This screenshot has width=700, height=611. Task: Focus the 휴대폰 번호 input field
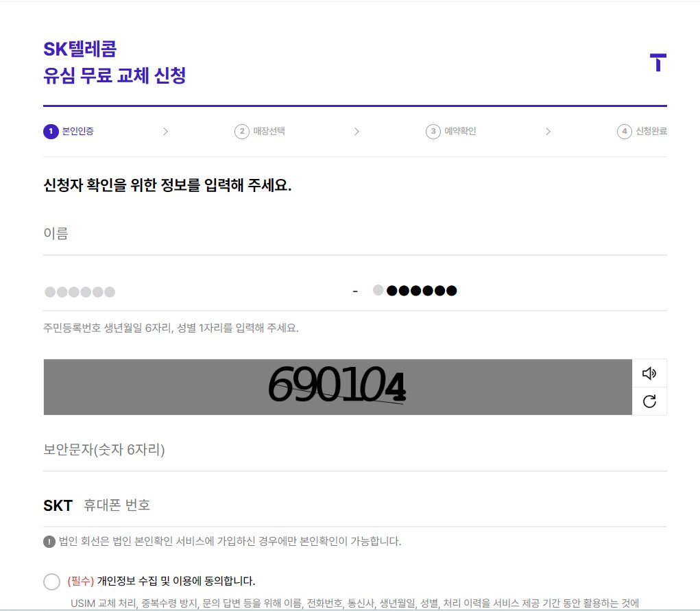(x=375, y=505)
